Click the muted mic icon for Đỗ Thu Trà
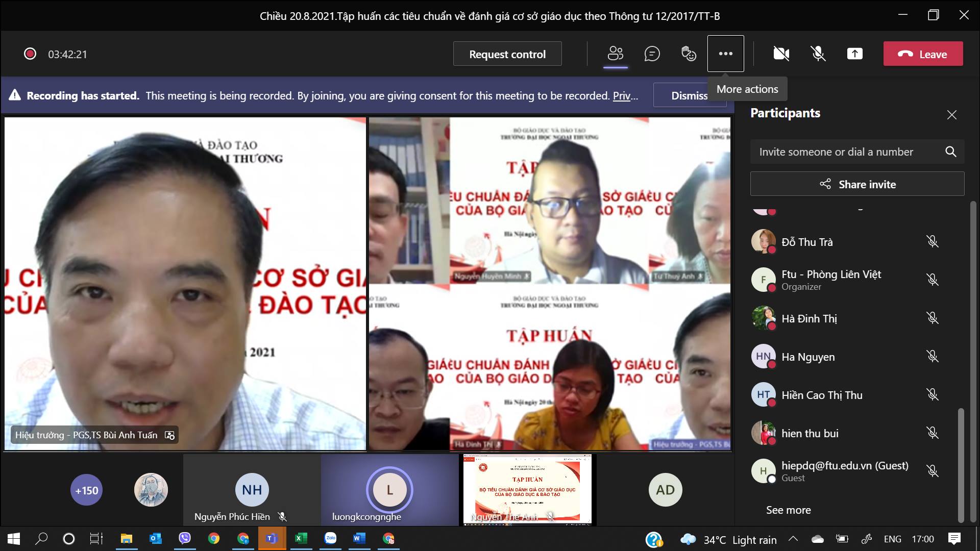The height and width of the screenshot is (551, 980). tap(932, 241)
